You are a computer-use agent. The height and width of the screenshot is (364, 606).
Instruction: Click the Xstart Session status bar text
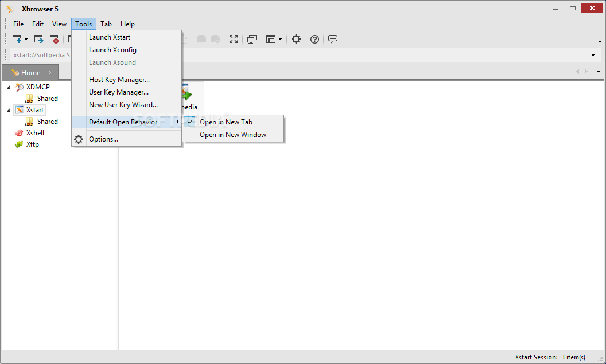click(x=550, y=357)
